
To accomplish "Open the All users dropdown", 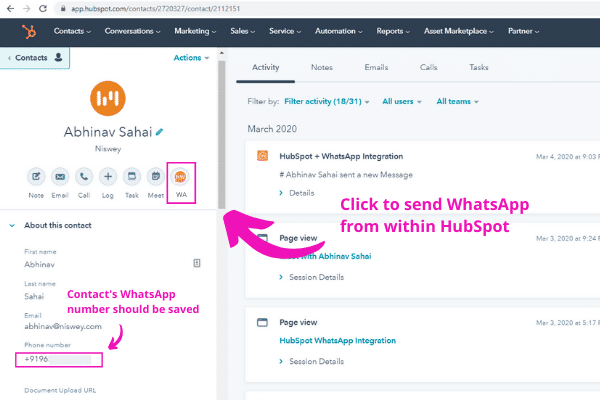I will point(402,101).
